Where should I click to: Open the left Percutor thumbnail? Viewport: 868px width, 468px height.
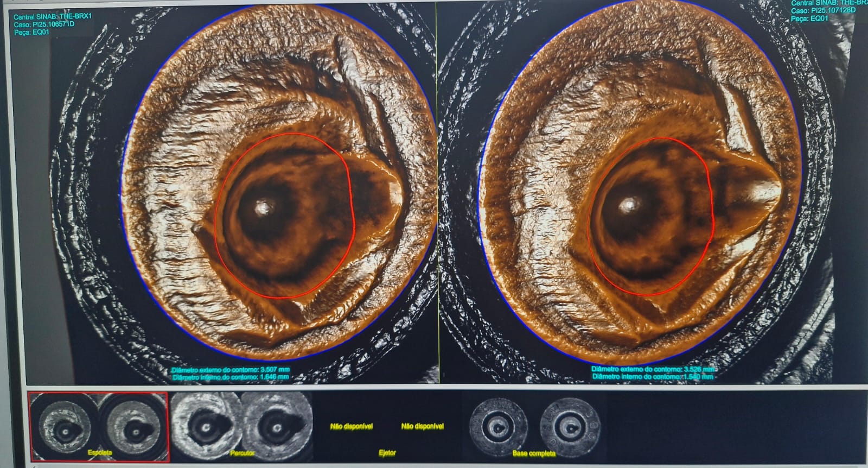(205, 425)
